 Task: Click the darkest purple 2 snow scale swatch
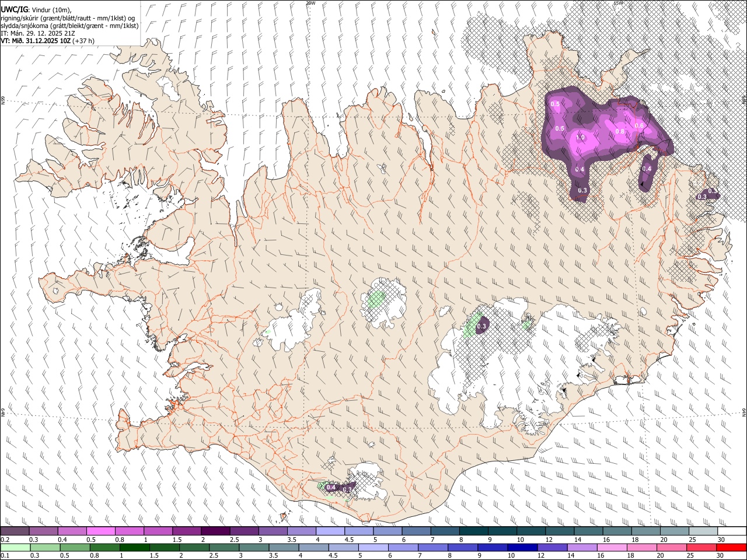(x=215, y=531)
